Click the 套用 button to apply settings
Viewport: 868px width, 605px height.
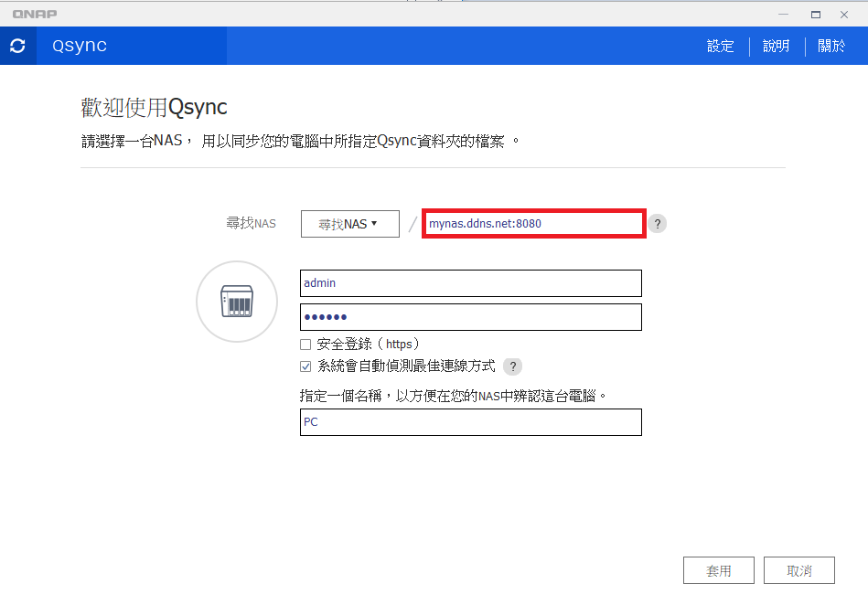719,569
